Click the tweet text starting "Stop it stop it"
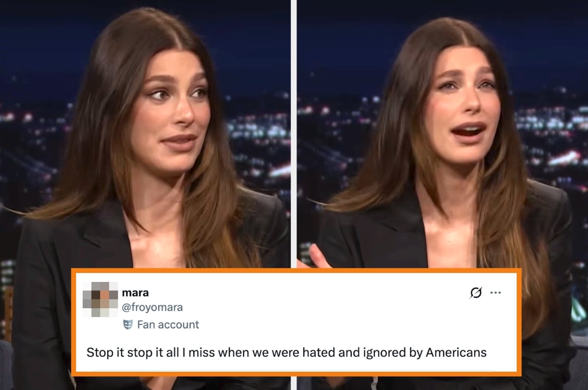 tap(286, 352)
